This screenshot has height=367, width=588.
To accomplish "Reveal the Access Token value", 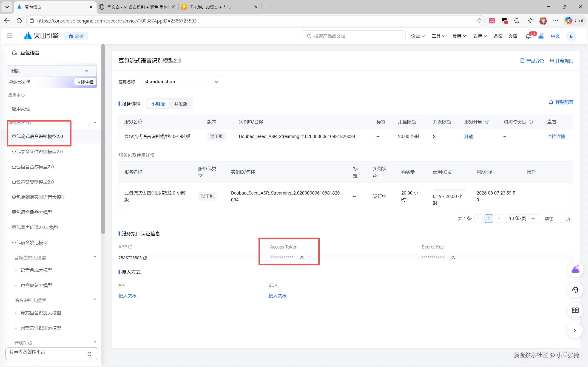I will (x=301, y=258).
